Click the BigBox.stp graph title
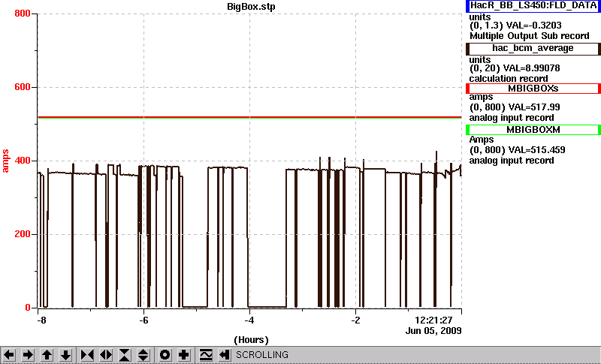Screen dimensions: 601x364 pos(251,7)
